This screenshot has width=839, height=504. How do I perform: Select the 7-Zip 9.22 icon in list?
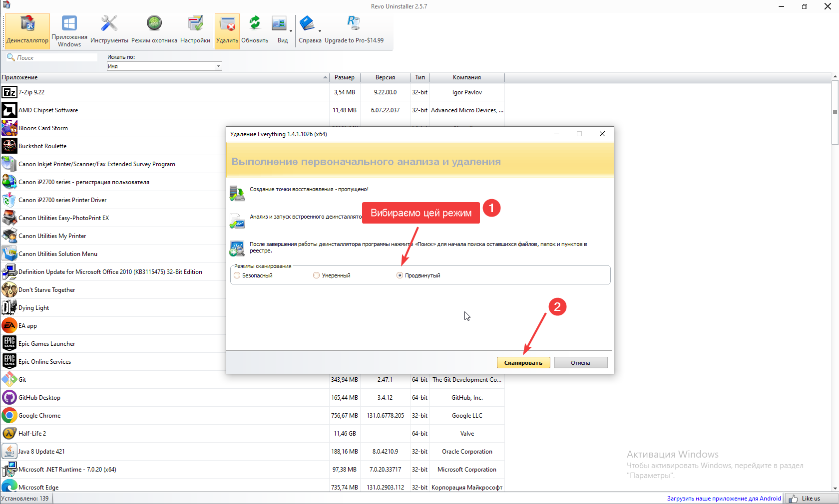coord(9,92)
